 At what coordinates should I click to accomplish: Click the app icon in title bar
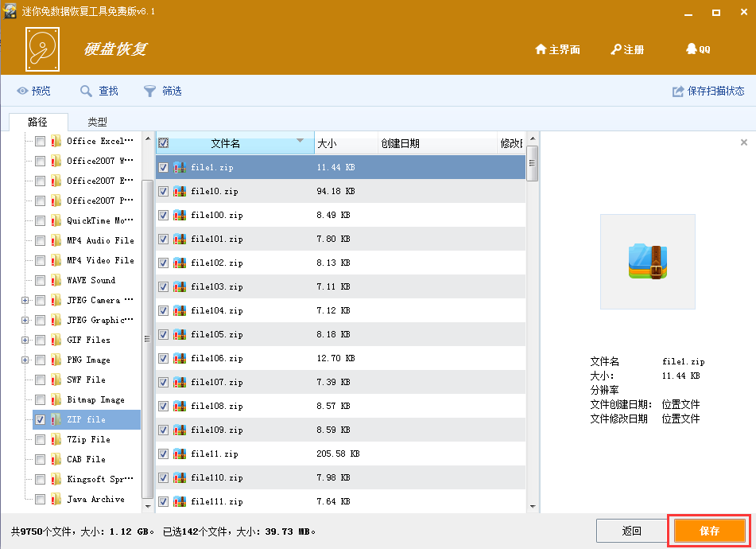[x=10, y=10]
